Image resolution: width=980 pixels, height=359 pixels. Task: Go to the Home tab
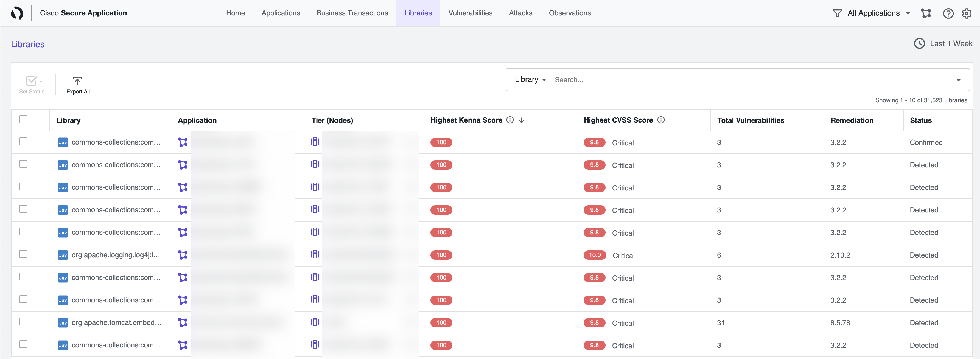236,13
